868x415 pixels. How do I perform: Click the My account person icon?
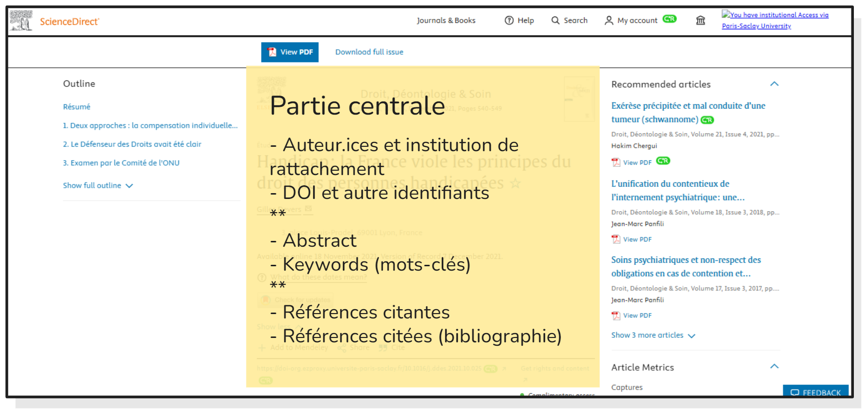coord(609,20)
